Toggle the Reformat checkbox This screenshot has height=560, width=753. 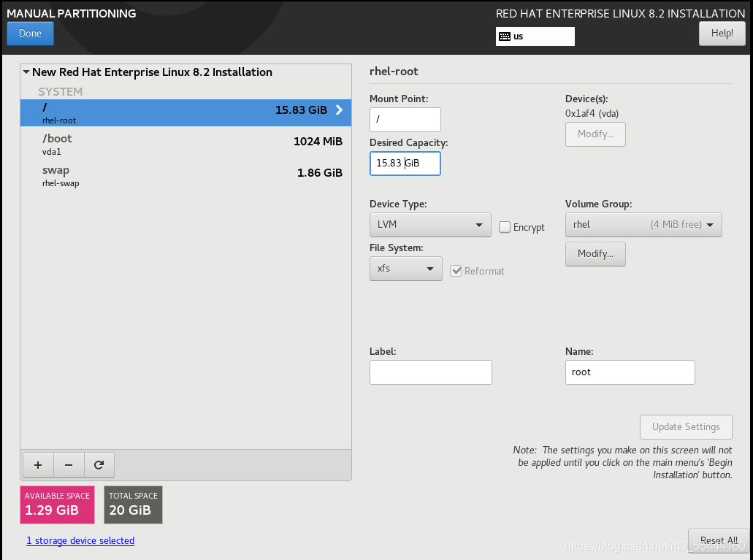coord(456,271)
